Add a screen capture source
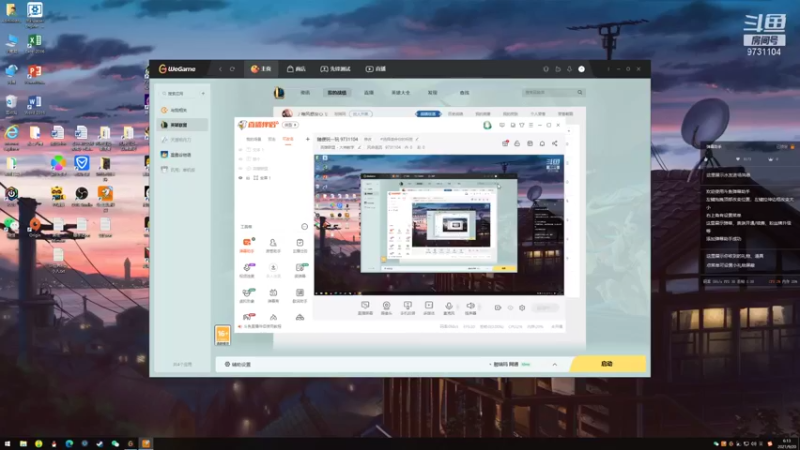800x450 pixels. 365,307
